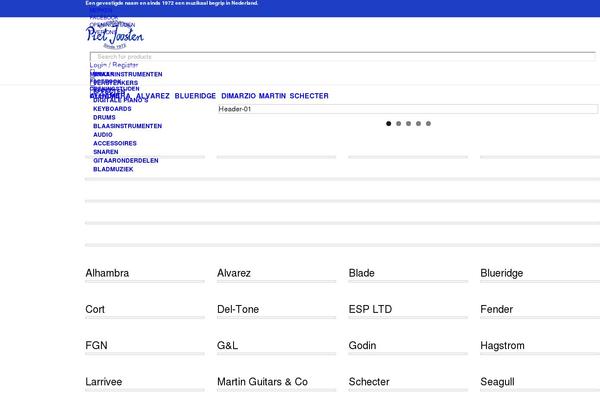This screenshot has height=400, width=600.
Task: Select the first carousel dot
Action: [x=388, y=124]
